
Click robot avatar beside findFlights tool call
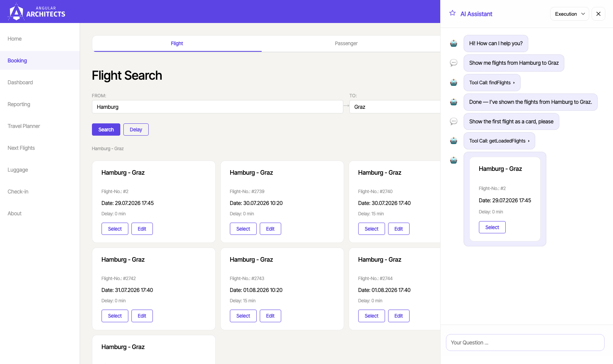point(454,82)
